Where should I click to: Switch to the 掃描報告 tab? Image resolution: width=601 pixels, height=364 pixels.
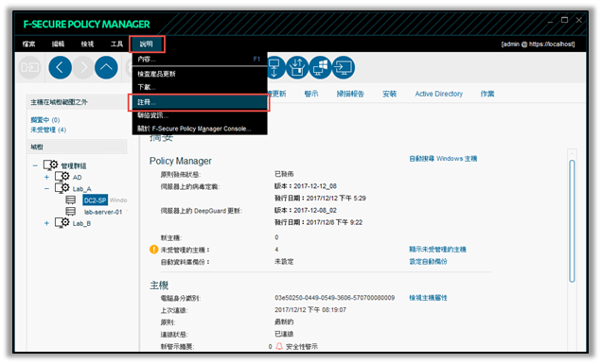click(x=350, y=94)
